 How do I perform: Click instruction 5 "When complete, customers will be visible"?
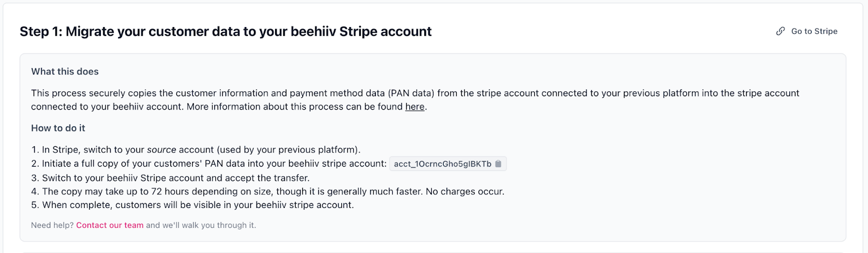197,205
